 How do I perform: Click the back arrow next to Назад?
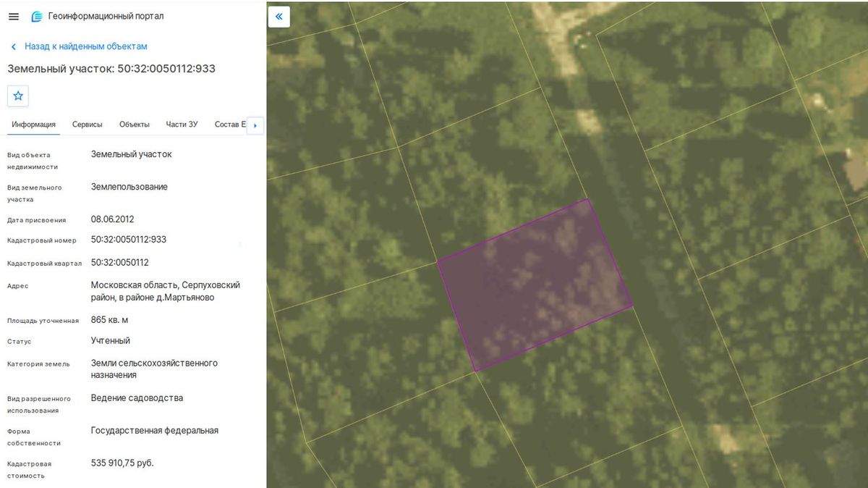[13, 46]
